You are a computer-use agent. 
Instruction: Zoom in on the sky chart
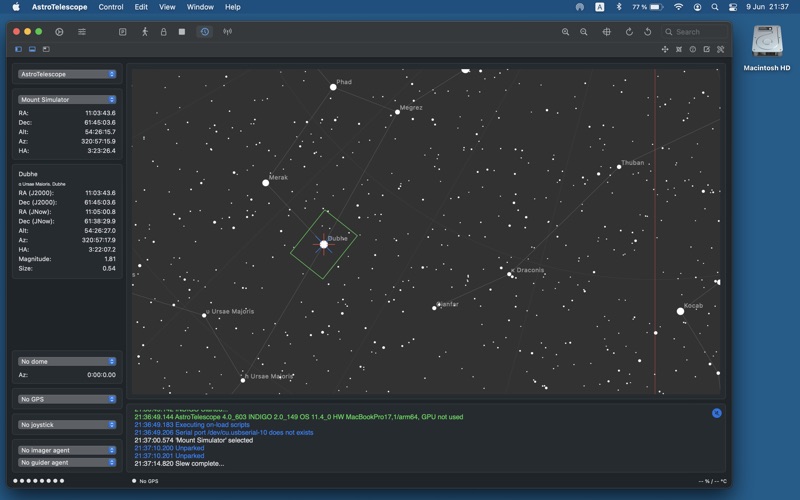pyautogui.click(x=565, y=32)
